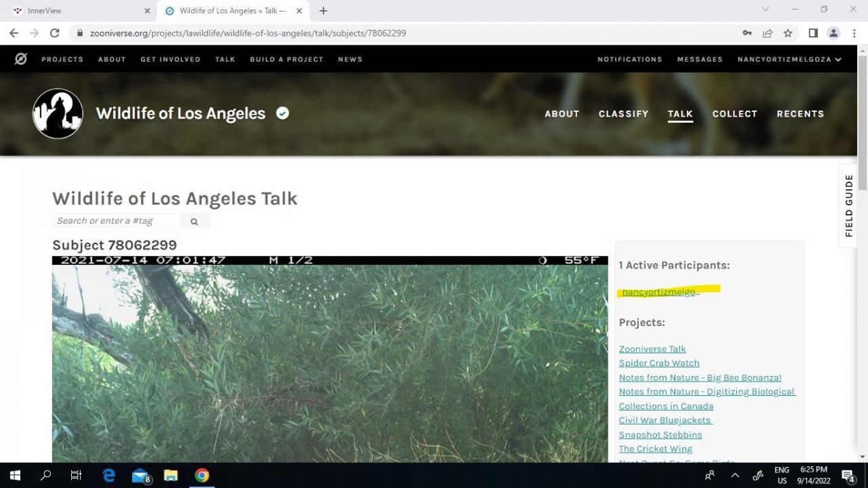The height and width of the screenshot is (488, 868).
Task: Open PROJECTS in top navigation
Action: click(62, 59)
